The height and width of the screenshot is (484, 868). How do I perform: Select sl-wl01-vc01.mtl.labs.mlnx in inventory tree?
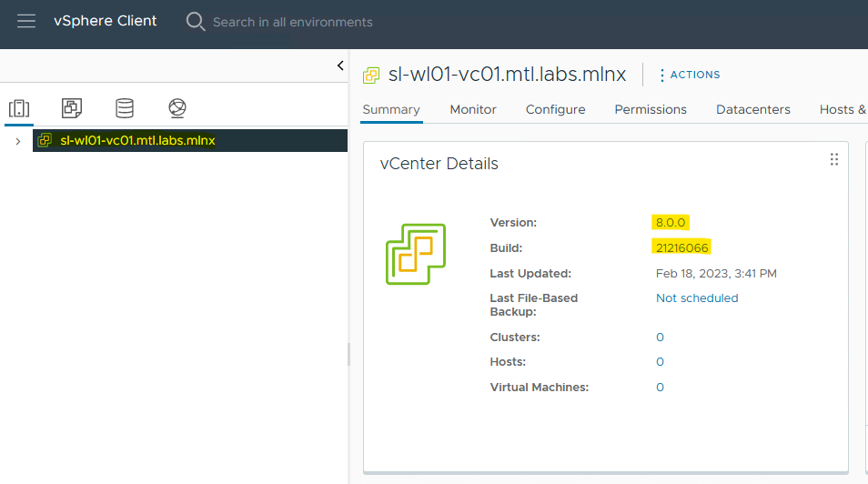click(190, 141)
